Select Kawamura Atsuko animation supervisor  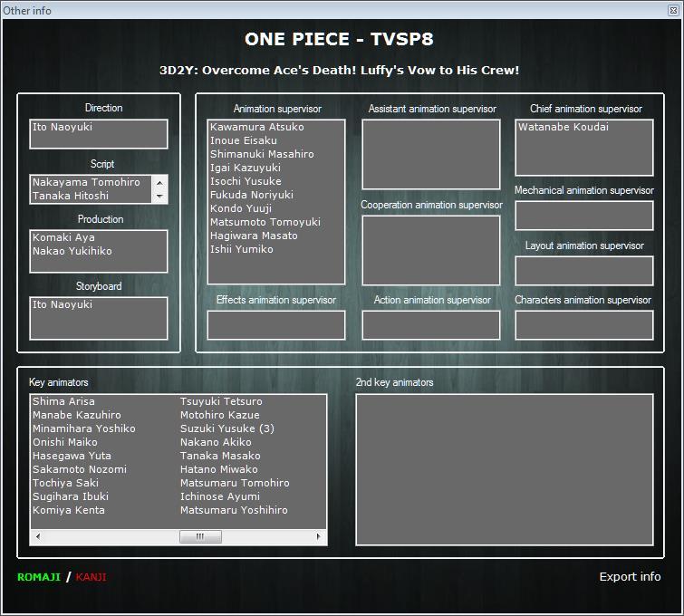pyautogui.click(x=257, y=127)
